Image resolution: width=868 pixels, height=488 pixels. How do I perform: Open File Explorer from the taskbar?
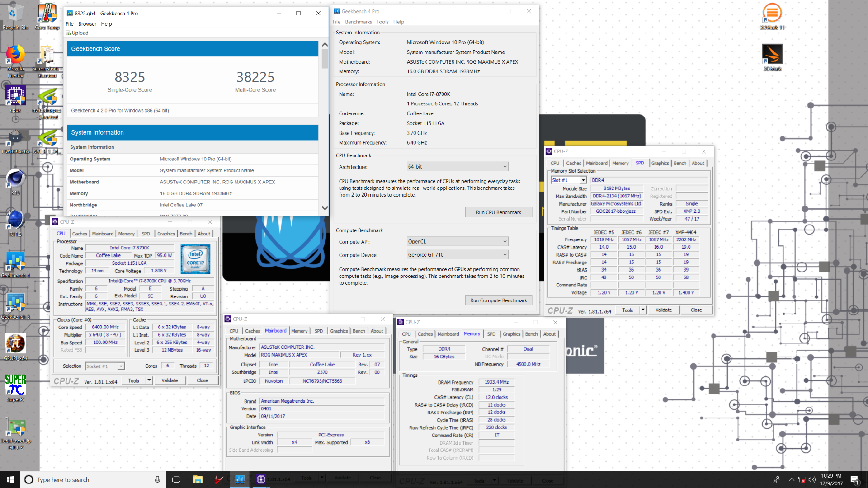tap(198, 479)
